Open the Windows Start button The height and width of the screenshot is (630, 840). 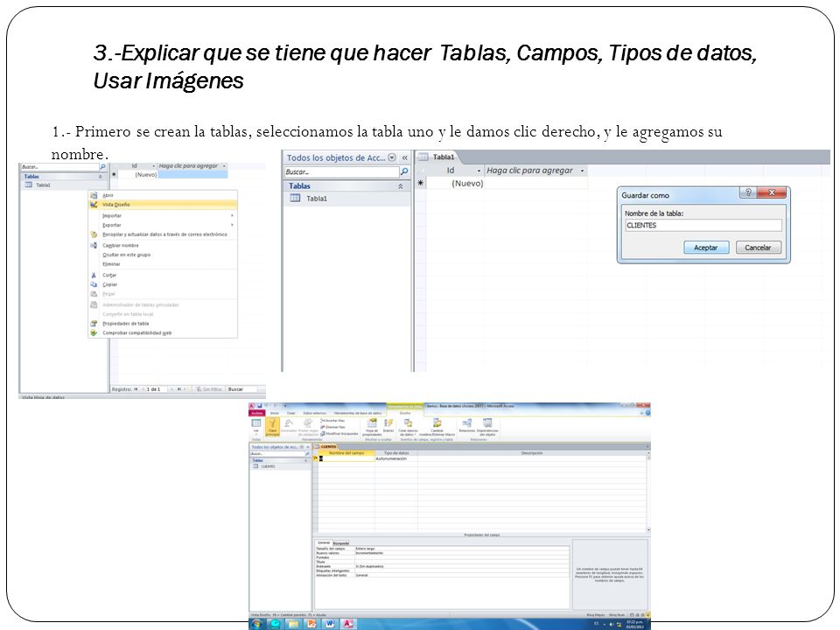tap(256, 624)
